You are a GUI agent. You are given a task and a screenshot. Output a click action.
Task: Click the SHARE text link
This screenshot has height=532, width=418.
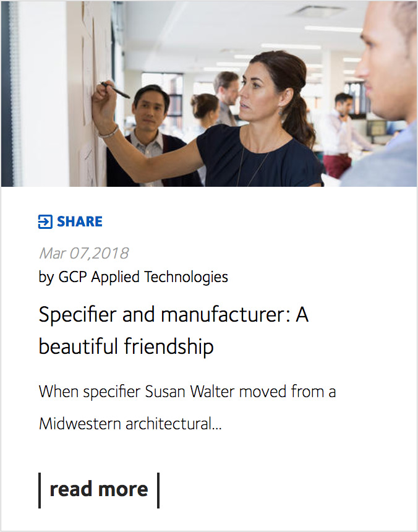tap(80, 221)
